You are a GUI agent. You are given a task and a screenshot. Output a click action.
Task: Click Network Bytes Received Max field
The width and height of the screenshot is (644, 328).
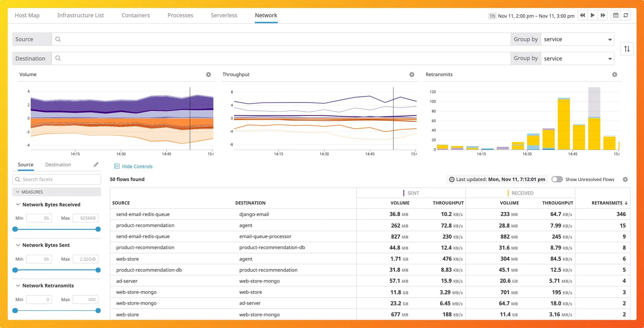pos(85,218)
